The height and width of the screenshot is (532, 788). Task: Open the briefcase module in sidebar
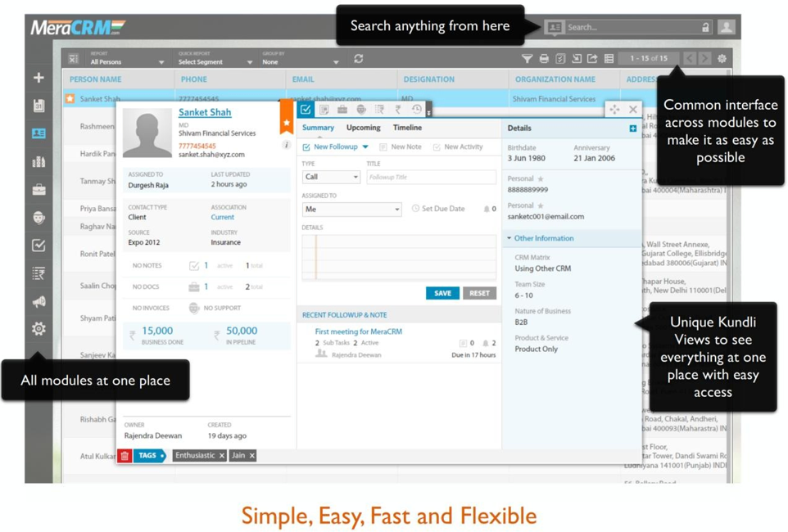[x=38, y=189]
